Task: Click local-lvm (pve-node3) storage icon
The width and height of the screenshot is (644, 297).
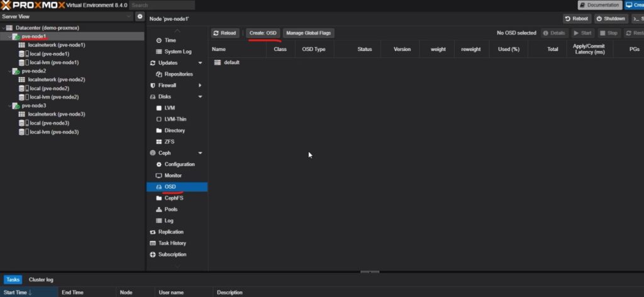Action: tap(23, 132)
